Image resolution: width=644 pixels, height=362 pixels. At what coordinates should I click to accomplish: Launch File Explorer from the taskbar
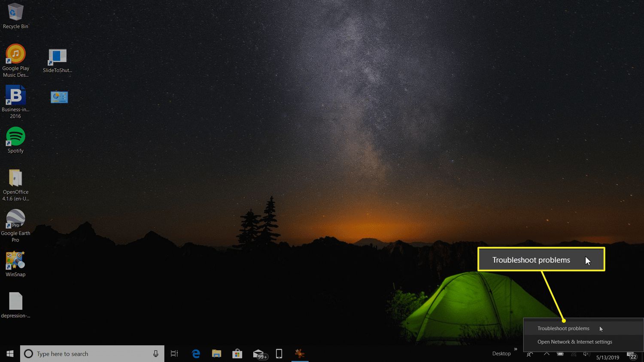(216, 354)
